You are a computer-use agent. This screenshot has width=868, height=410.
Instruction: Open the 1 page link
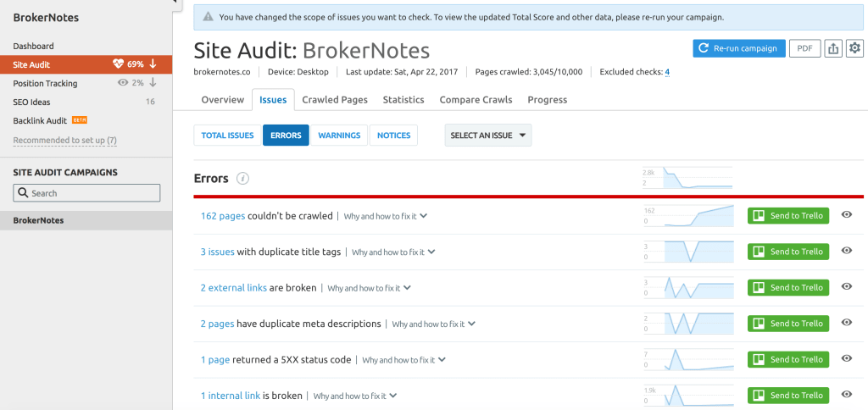click(x=214, y=360)
